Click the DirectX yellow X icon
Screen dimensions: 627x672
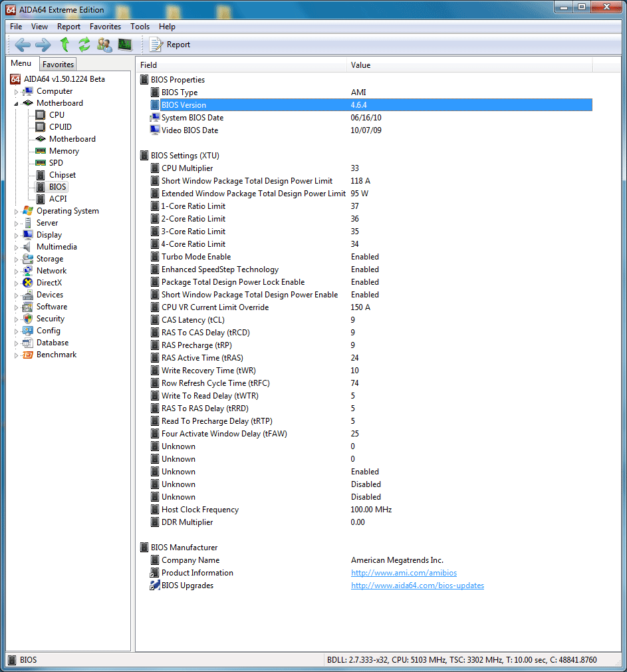click(28, 283)
